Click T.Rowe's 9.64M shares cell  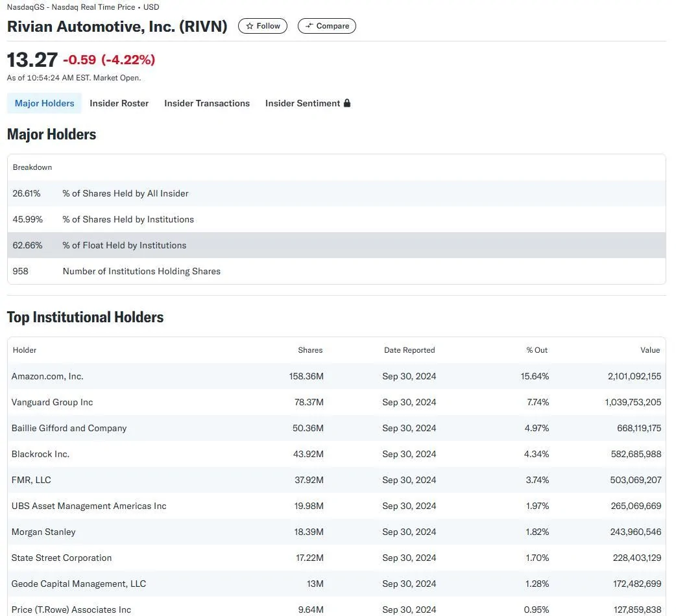pyautogui.click(x=311, y=610)
